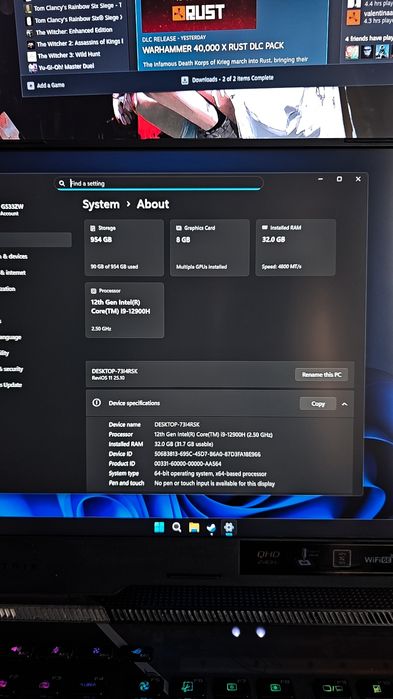Open the Windows Start menu icon
The width and height of the screenshot is (393, 699).
(159, 527)
